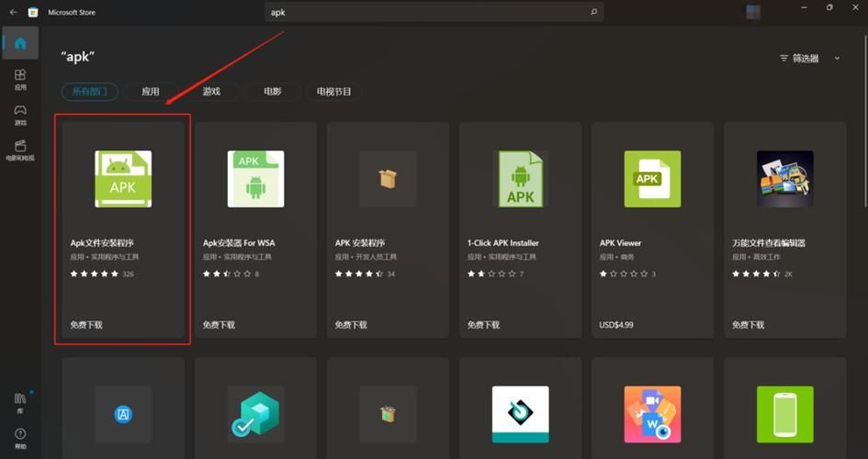Select the 电影 filter tab

[x=273, y=91]
